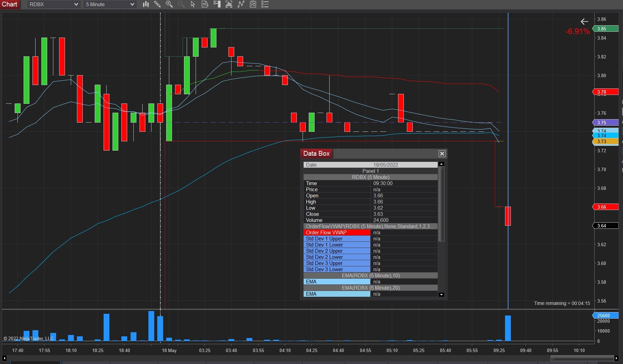Open the strategy performance icon
623x364 pixels.
click(253, 4)
